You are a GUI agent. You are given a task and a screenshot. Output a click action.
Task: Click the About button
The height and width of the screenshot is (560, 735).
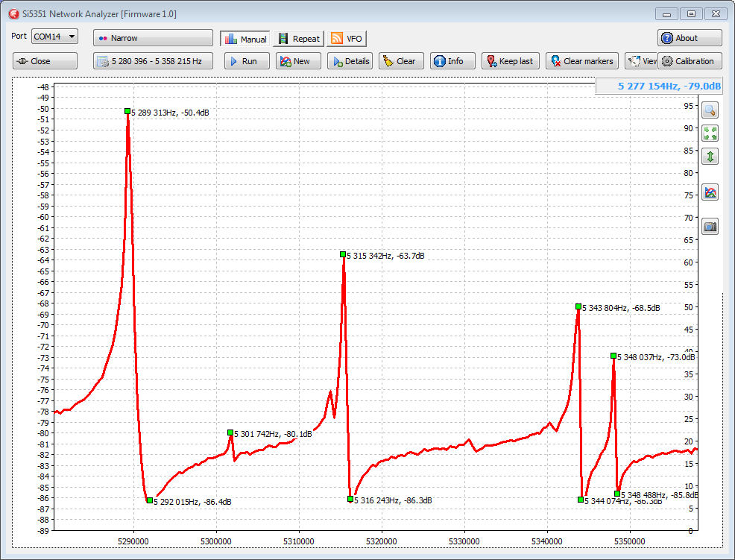point(690,38)
